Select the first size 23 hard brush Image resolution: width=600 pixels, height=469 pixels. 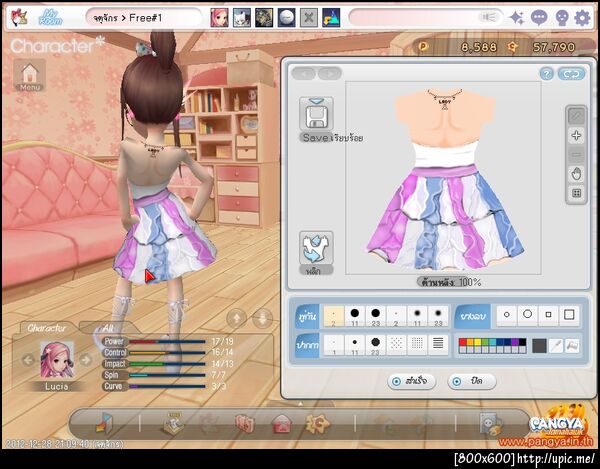pyautogui.click(x=376, y=316)
